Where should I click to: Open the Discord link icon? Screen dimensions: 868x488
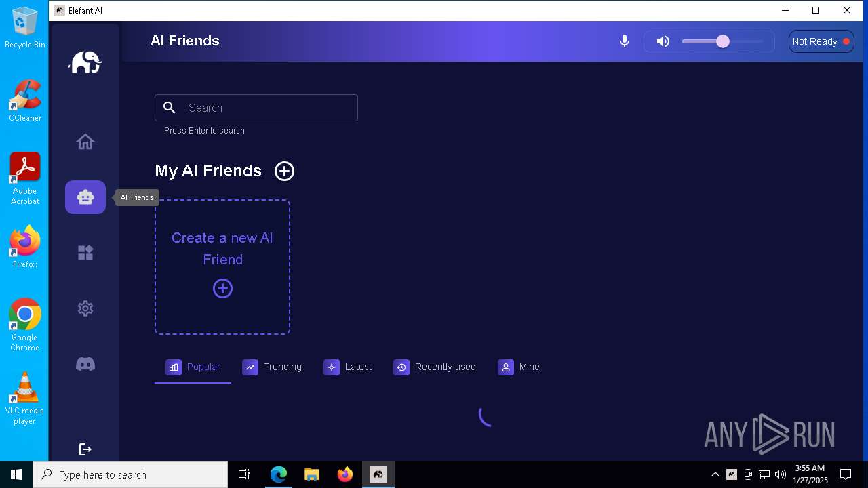coord(85,364)
